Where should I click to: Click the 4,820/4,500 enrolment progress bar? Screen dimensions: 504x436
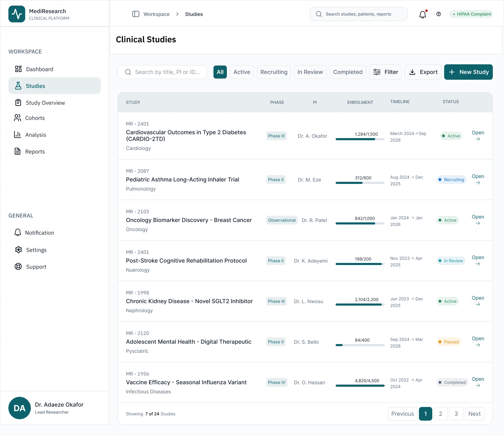[x=360, y=386]
